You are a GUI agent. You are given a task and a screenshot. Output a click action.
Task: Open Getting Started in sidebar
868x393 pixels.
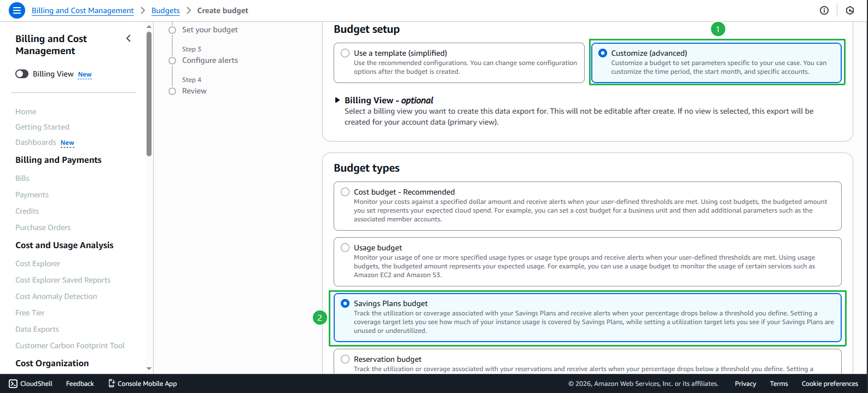coord(42,127)
